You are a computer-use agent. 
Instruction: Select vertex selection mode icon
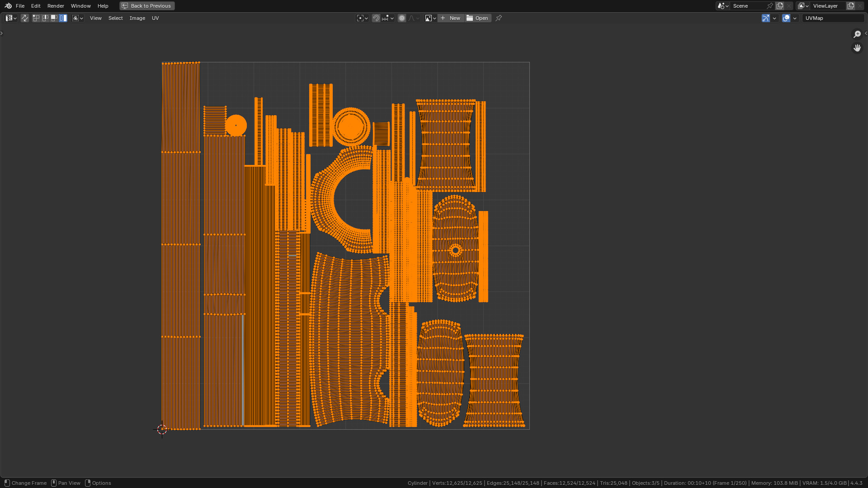pos(36,18)
